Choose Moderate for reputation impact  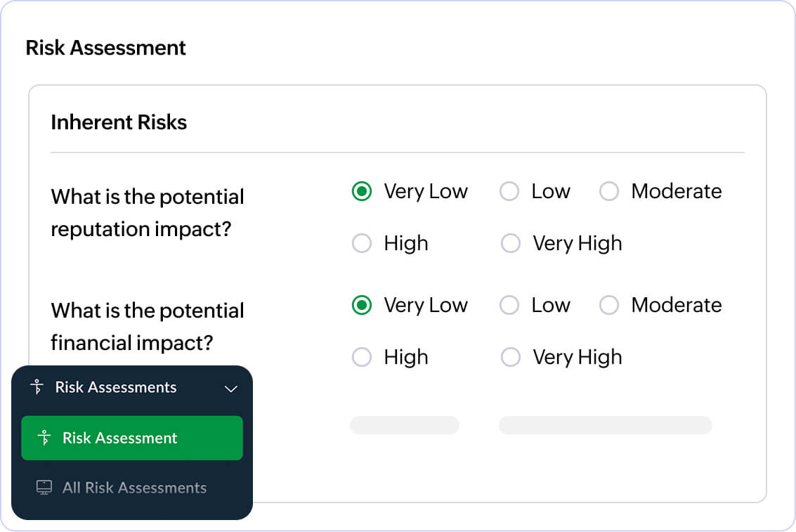pos(609,192)
